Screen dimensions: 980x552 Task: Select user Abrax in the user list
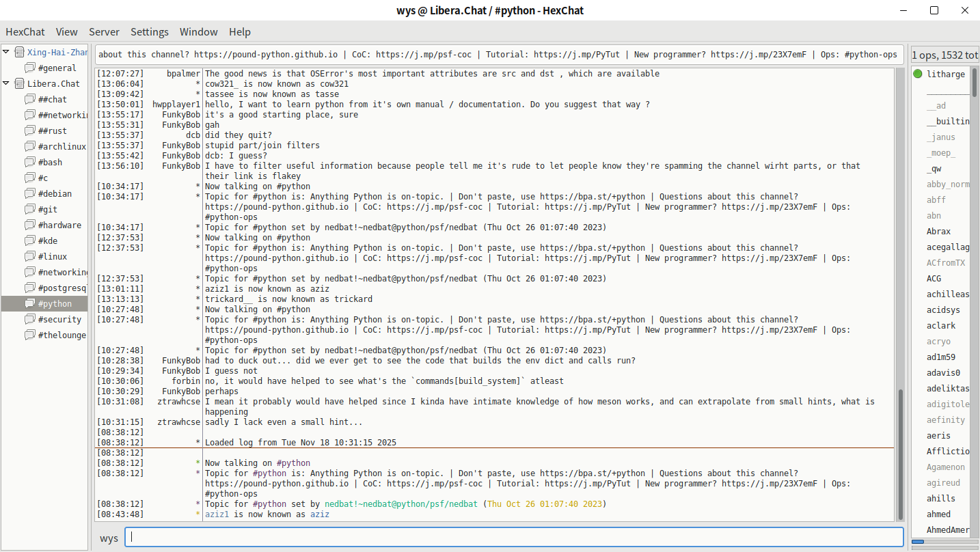click(x=938, y=231)
